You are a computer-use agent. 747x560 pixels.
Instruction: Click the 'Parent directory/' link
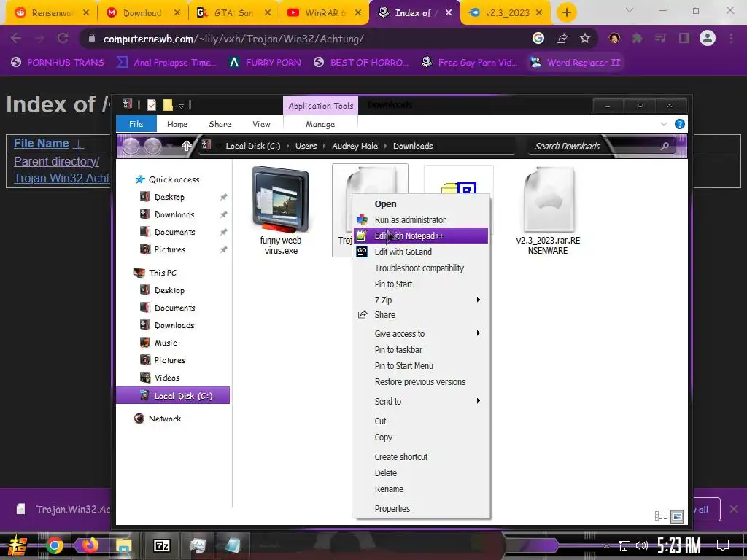tap(56, 161)
